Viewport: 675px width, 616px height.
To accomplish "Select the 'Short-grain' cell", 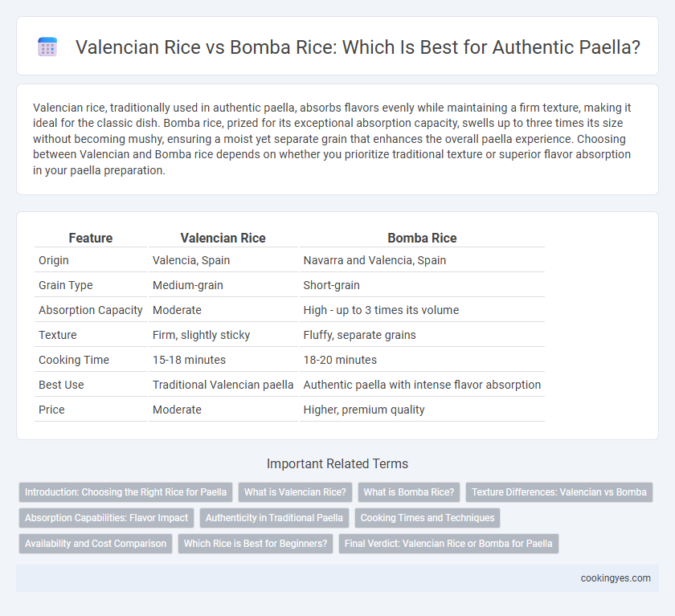I will click(x=331, y=285).
